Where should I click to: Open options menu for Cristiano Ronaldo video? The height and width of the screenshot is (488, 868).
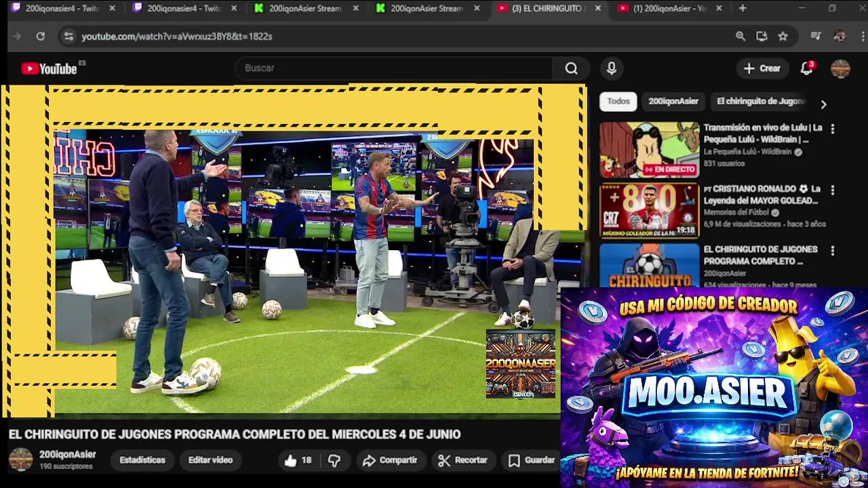(x=832, y=190)
